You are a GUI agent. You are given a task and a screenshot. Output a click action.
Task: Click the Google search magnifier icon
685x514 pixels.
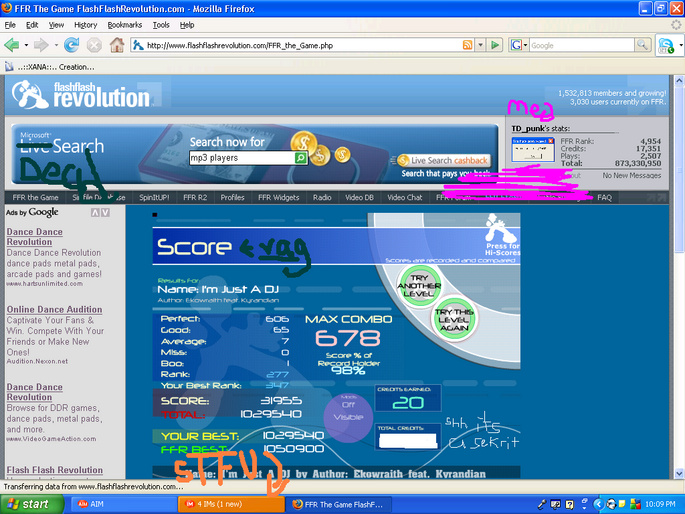pos(642,45)
